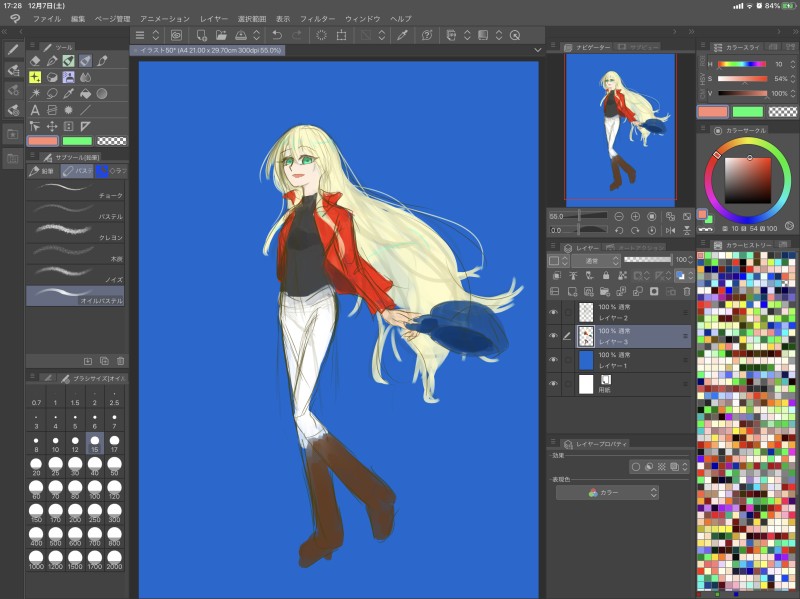Viewport: 800px width, 599px height.
Task: Open the レイヤー menu
Action: point(214,19)
